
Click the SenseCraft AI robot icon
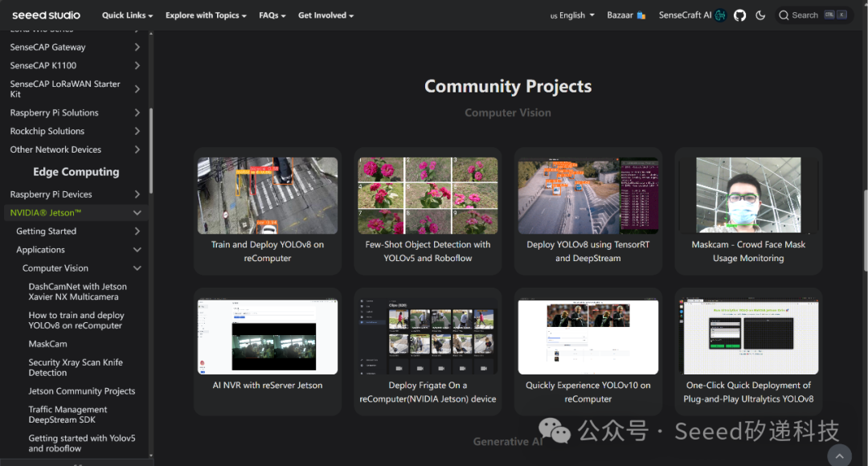point(720,15)
